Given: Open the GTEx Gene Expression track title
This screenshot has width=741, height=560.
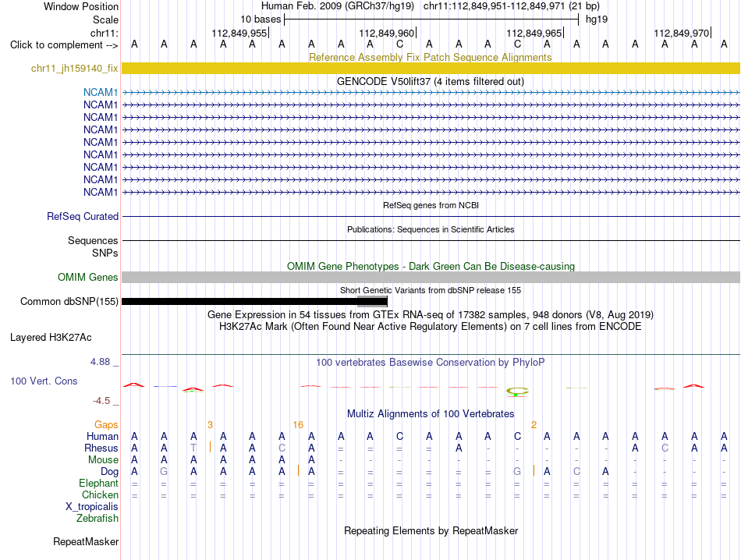Looking at the screenshot, I should (x=431, y=315).
